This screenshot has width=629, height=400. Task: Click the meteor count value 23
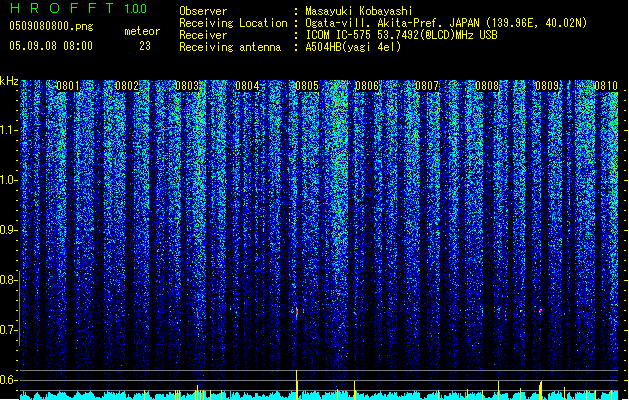pyautogui.click(x=145, y=46)
